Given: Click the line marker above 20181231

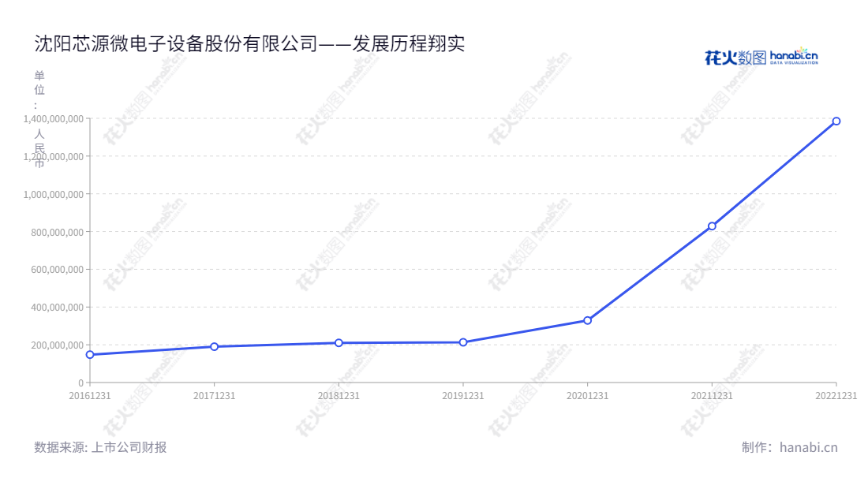Looking at the screenshot, I should (339, 343).
